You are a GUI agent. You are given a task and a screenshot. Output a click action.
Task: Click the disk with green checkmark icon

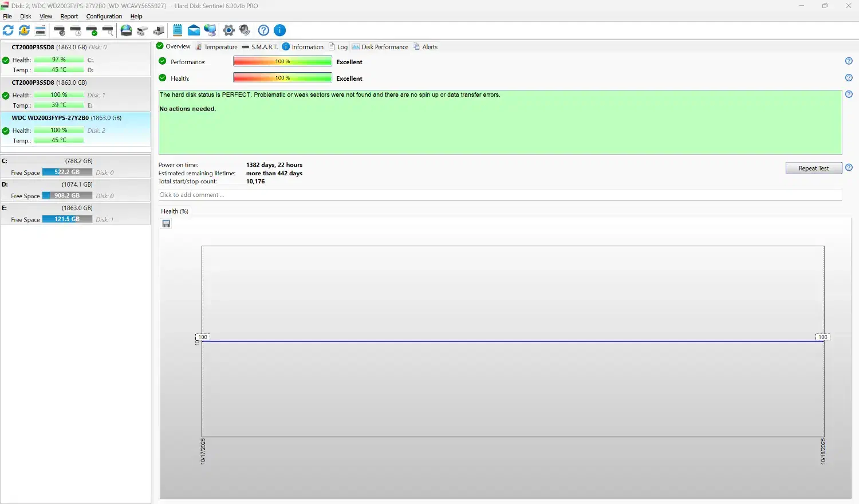[x=92, y=30]
